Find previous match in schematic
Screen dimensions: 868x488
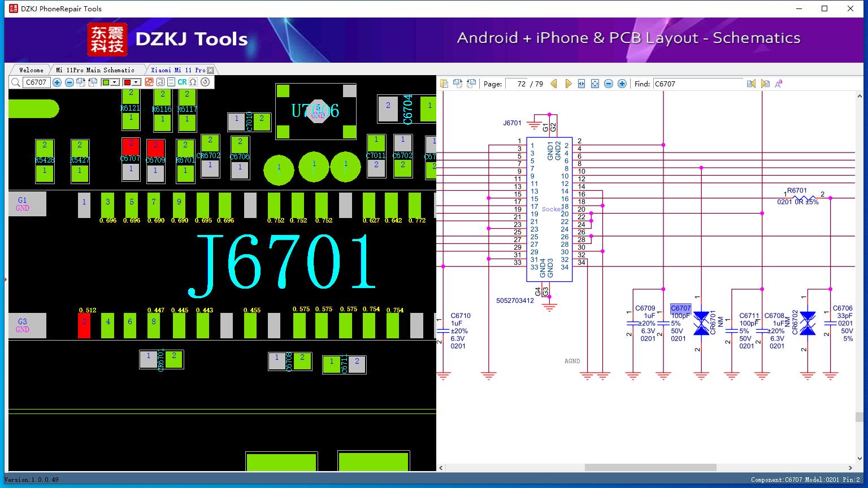[751, 84]
